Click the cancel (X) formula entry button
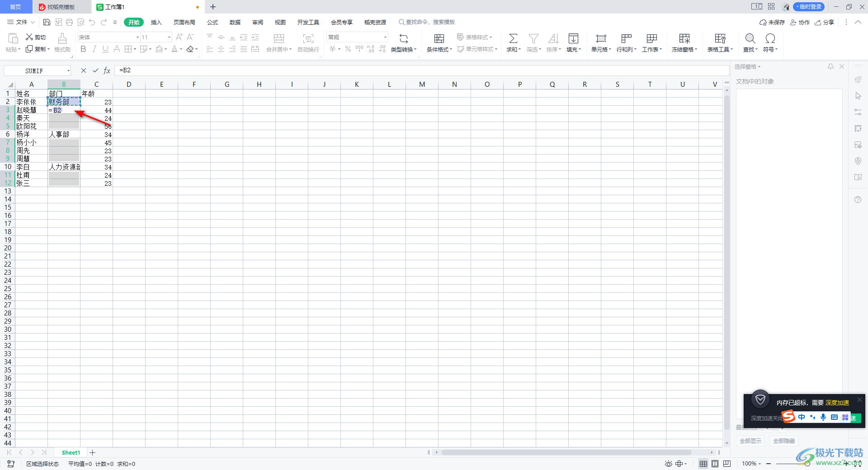The height and width of the screenshot is (470, 868). pos(84,70)
